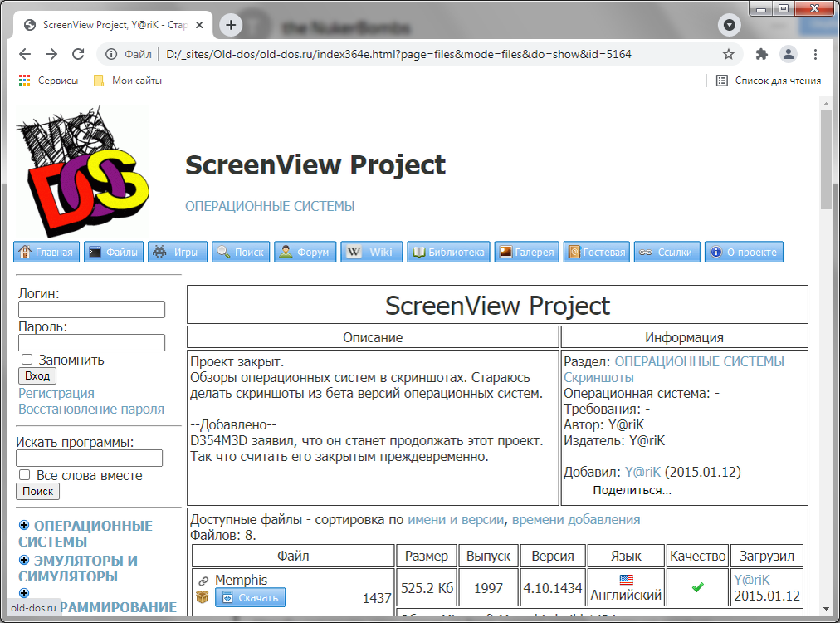Viewport: 840px width, 623px height.
Task: Click page vertical scrollbar thumb
Action: 826,159
